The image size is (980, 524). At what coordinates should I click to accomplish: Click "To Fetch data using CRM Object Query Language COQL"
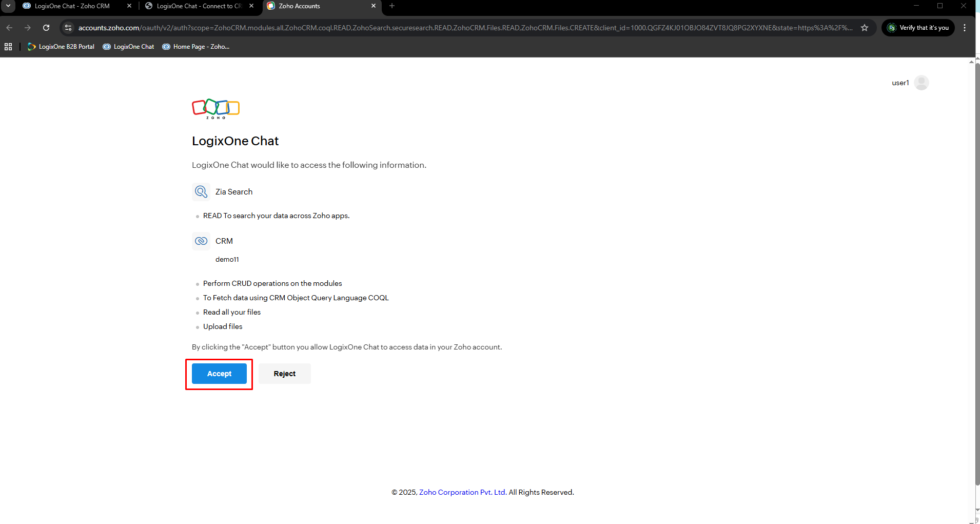296,298
